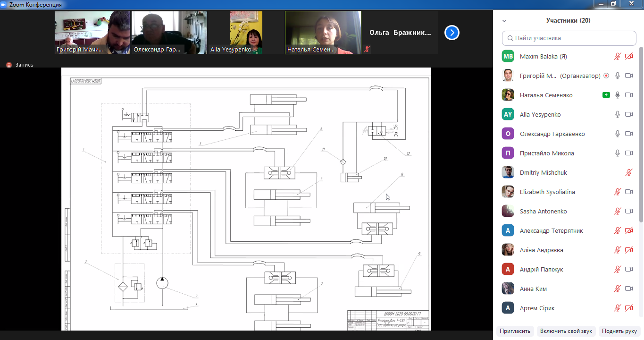Click Elizabeth Sysoliatina's camera icon
This screenshot has width=644, height=340.
coord(629,192)
